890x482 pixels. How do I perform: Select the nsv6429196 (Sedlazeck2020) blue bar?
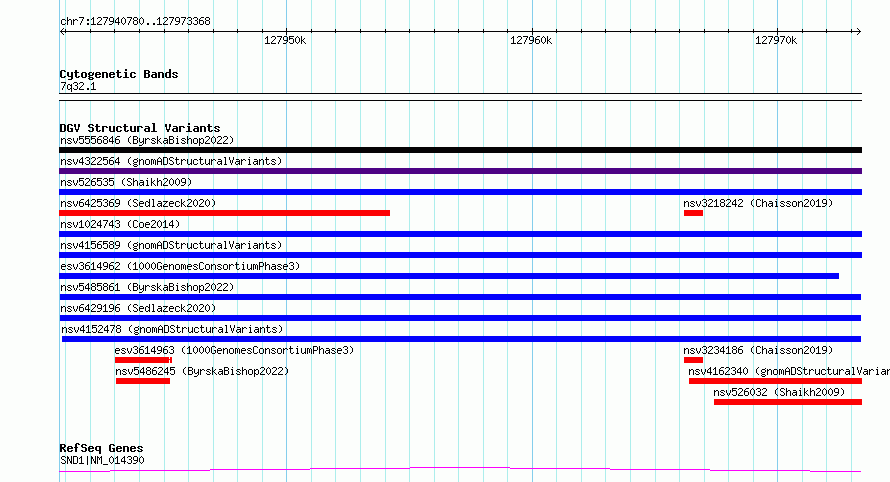[460, 318]
